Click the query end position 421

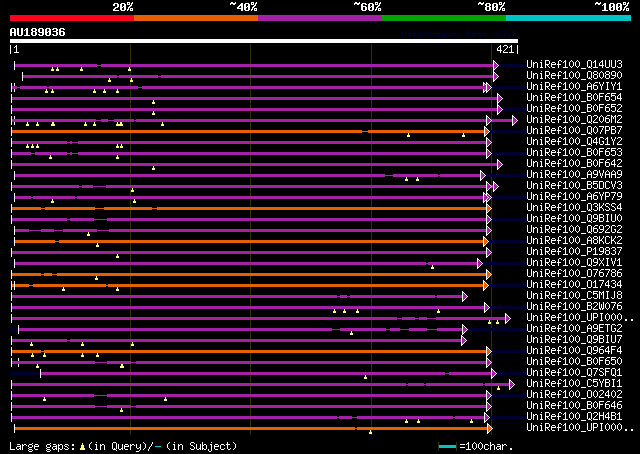505,49
